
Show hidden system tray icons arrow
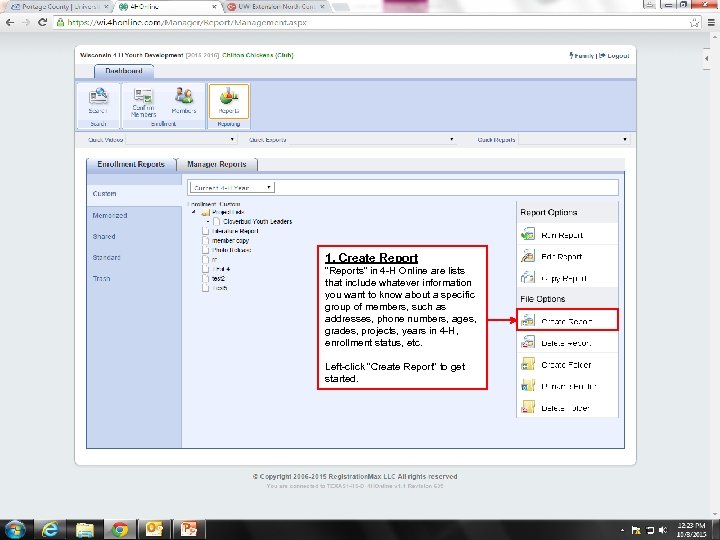(x=623, y=530)
